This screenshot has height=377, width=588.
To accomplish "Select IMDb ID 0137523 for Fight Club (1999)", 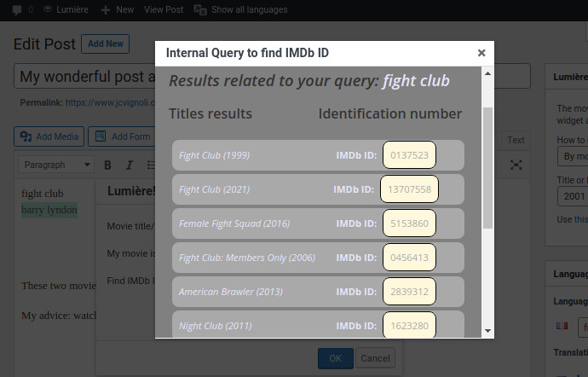I will 409,155.
